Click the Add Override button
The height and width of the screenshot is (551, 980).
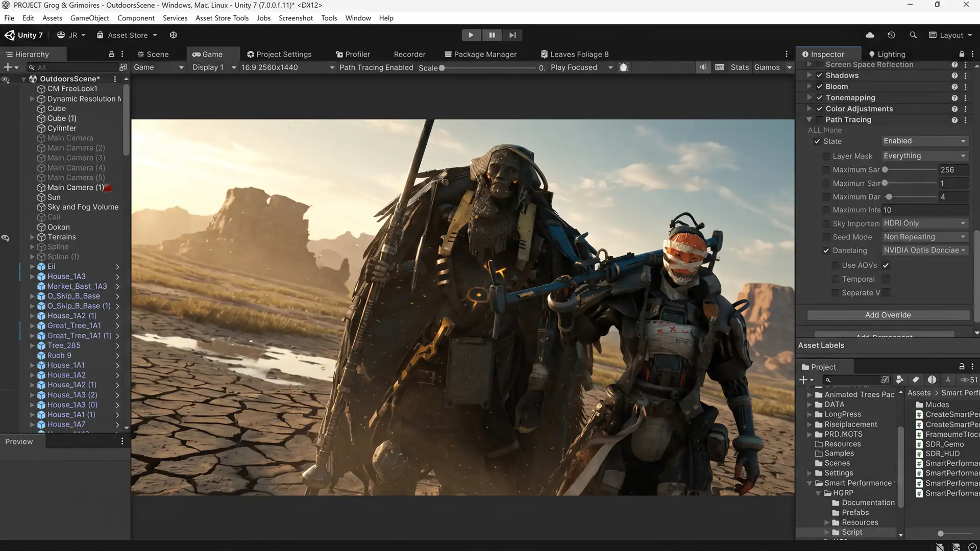(888, 315)
